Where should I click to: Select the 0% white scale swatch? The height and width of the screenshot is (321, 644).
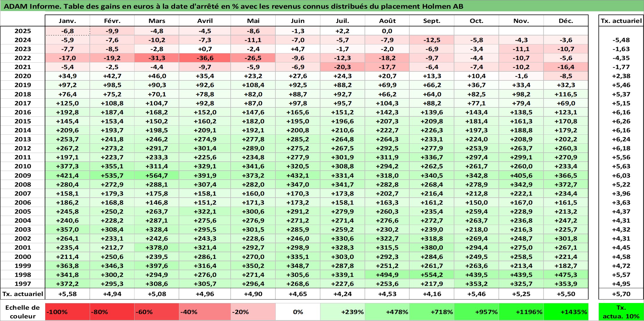(x=298, y=312)
